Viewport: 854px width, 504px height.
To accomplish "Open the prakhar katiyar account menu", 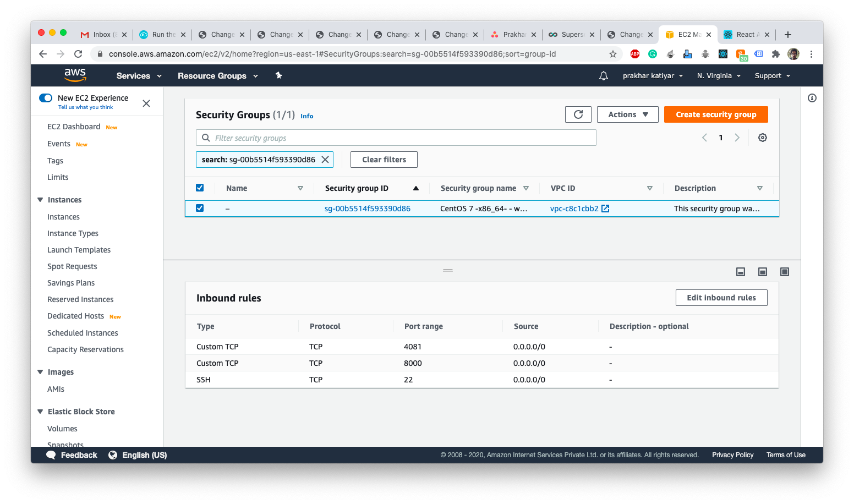I will tap(653, 76).
